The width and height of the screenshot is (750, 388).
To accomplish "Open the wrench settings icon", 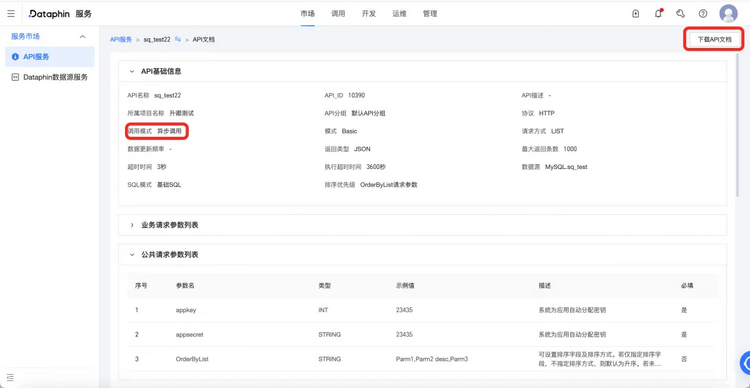I will click(681, 13).
